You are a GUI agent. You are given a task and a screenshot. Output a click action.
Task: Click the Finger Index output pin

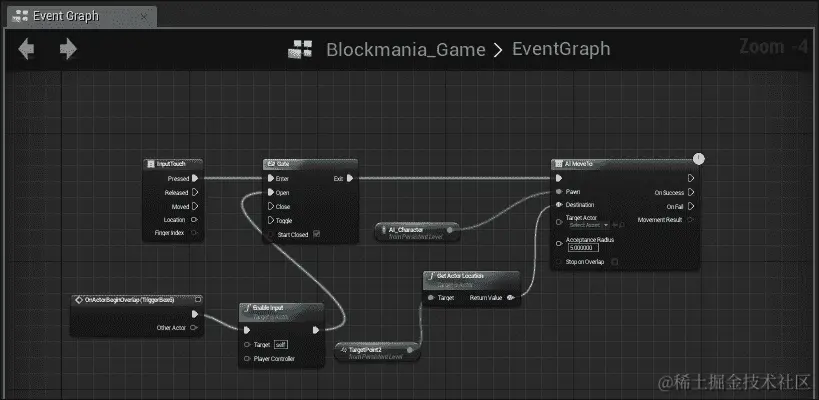(x=194, y=233)
